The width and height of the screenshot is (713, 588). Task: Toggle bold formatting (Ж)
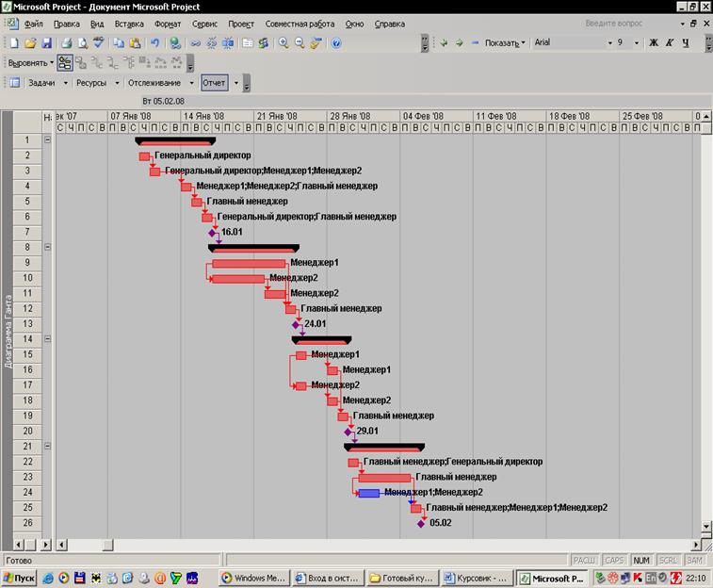pyautogui.click(x=654, y=43)
